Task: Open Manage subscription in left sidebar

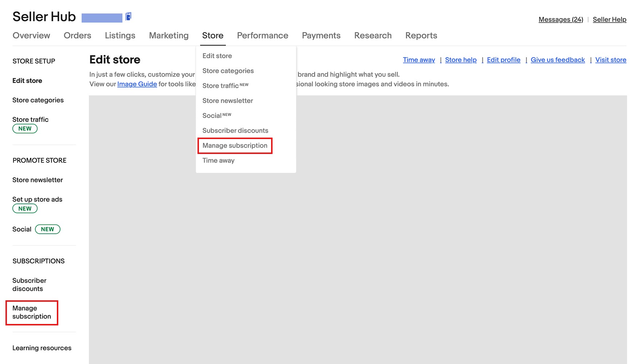Action: pyautogui.click(x=32, y=312)
